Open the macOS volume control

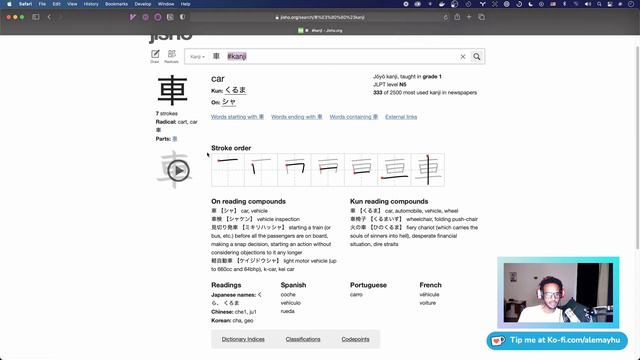pos(588,4)
